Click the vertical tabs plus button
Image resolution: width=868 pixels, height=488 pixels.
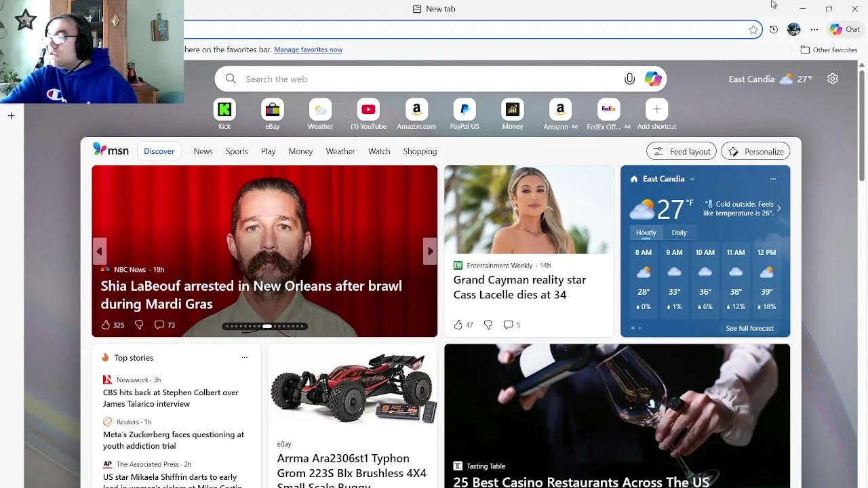click(12, 116)
